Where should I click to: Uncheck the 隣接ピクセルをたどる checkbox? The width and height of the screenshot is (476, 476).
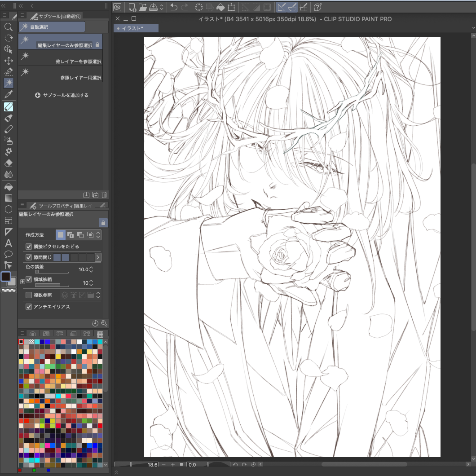point(29,247)
